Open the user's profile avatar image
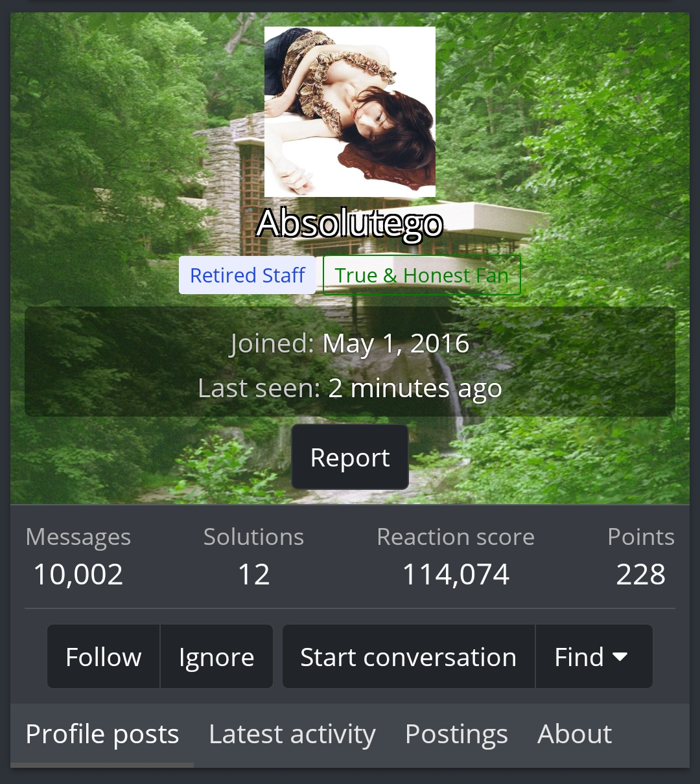 click(350, 111)
